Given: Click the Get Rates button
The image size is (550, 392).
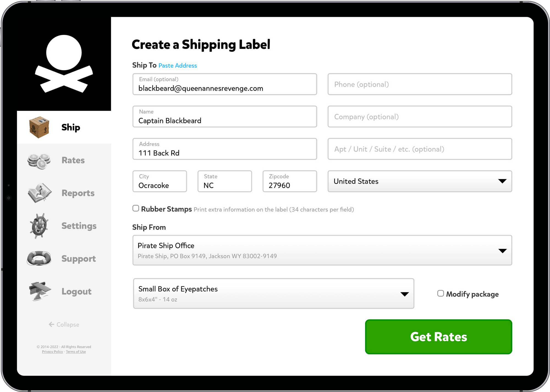Looking at the screenshot, I should (438, 337).
